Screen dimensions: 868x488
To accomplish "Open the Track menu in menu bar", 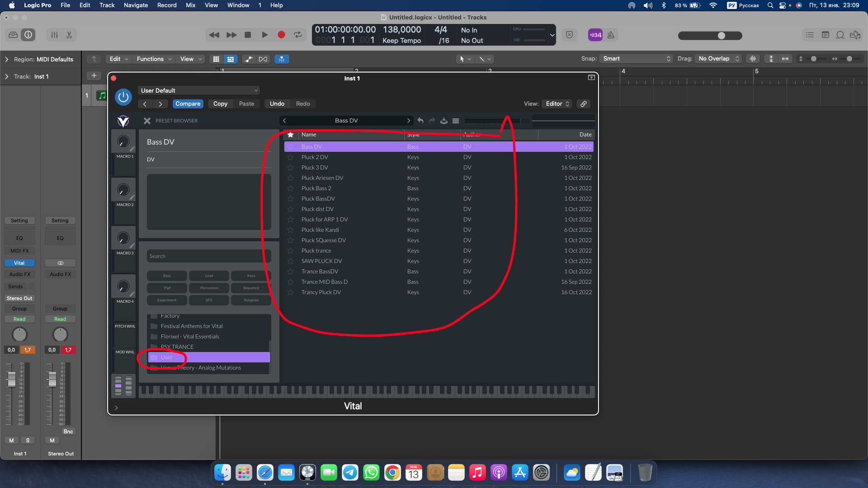I will coord(107,5).
